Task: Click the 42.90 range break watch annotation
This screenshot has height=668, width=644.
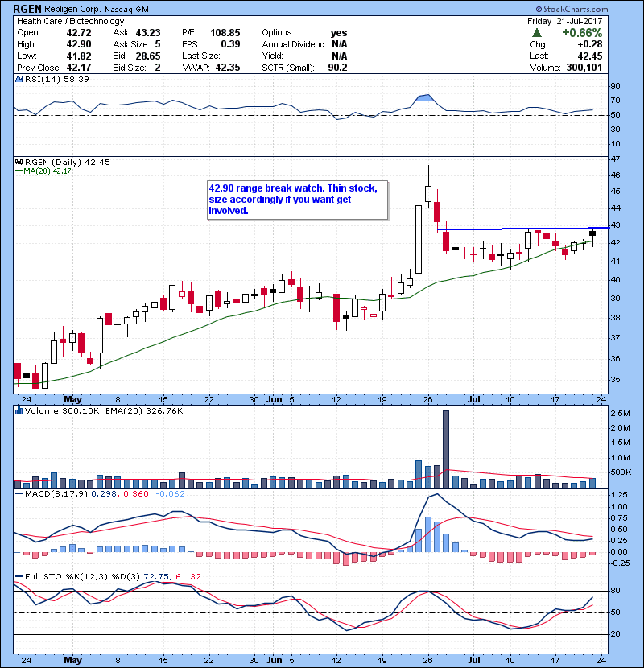Action: coord(298,200)
